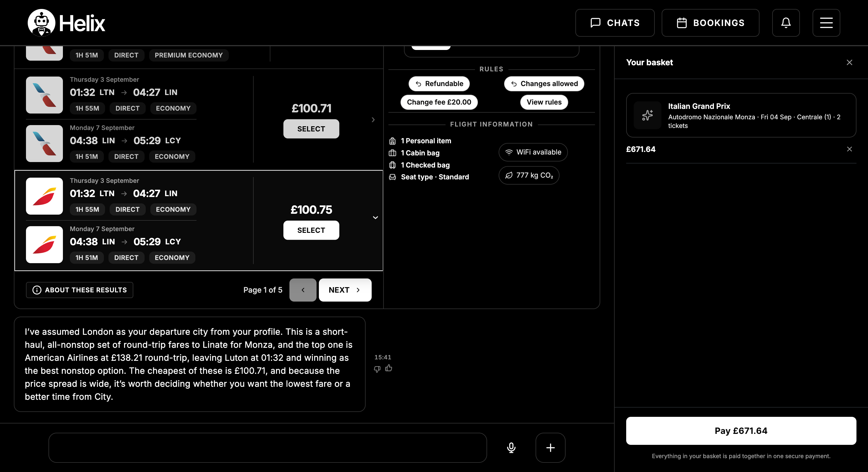Remove the £671.64 item from basket
The image size is (868, 472).
point(849,149)
